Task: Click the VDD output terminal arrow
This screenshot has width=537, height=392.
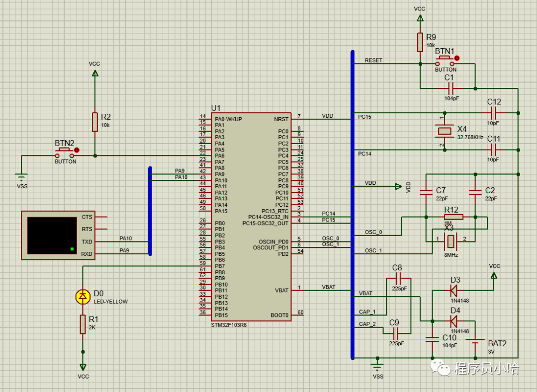Action: 398,187
